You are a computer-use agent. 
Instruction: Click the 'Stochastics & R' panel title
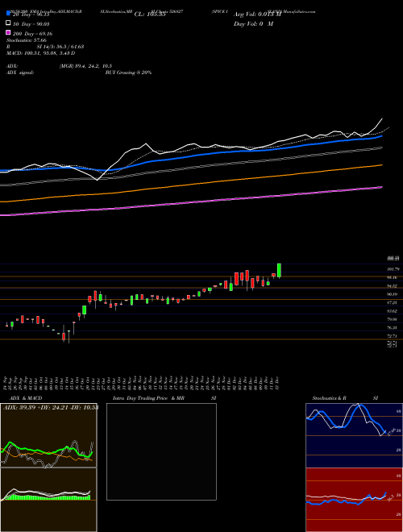329,398
